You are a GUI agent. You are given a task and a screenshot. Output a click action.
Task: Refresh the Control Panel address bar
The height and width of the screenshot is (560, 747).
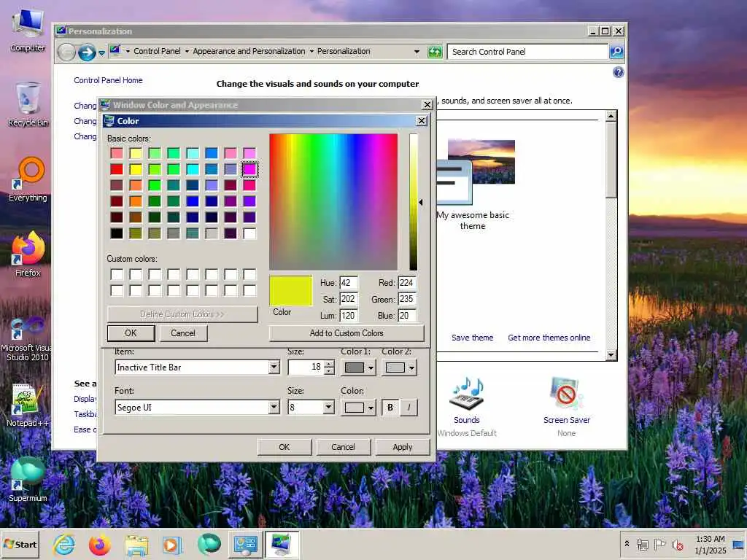(435, 52)
